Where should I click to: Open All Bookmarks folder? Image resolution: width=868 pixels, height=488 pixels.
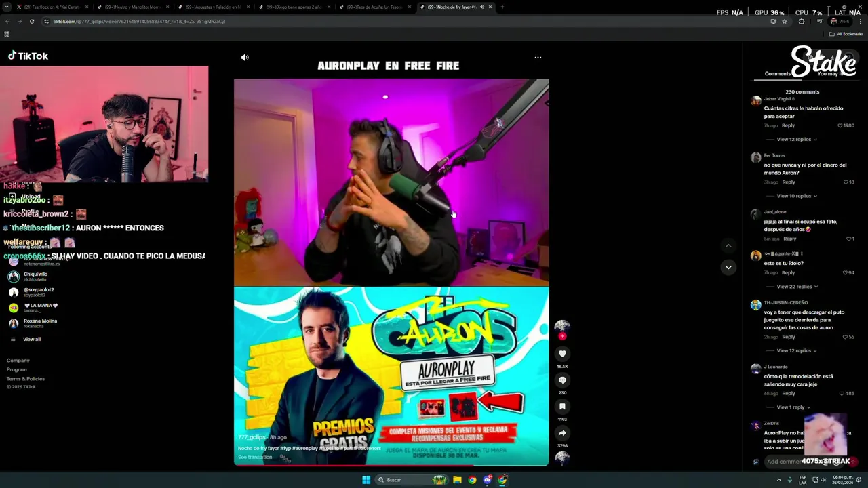(846, 34)
